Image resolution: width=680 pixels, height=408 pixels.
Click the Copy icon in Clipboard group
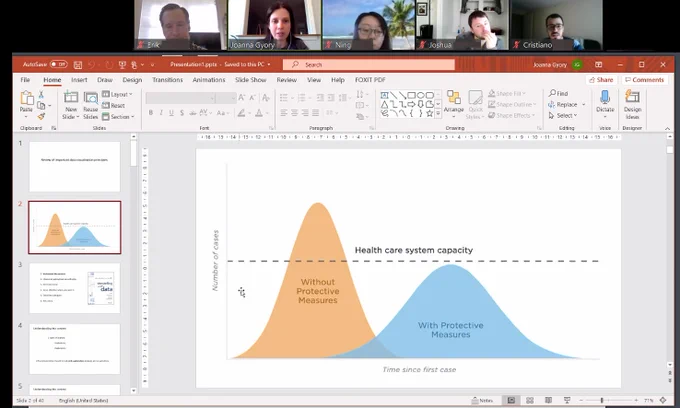[x=41, y=105]
